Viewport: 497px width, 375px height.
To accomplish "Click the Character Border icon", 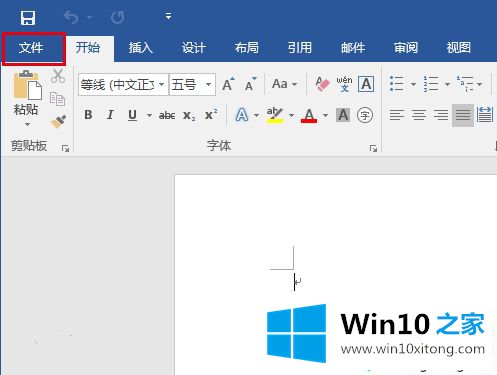I will [366, 84].
